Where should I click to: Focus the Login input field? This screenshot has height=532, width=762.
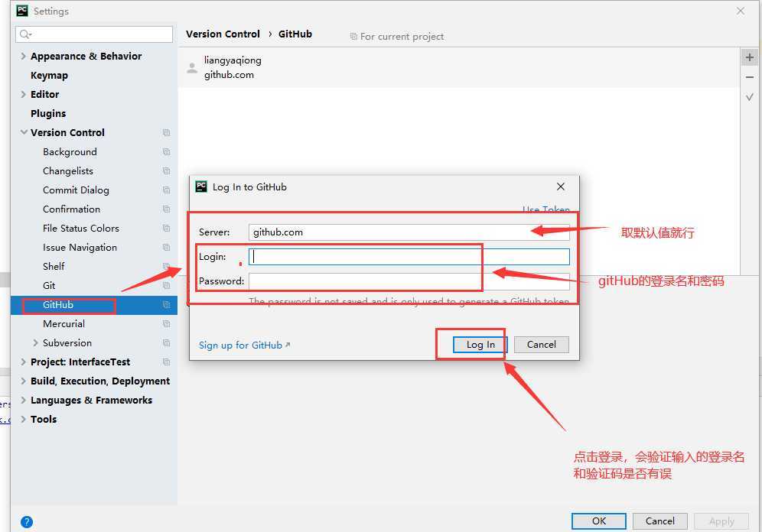pos(409,257)
